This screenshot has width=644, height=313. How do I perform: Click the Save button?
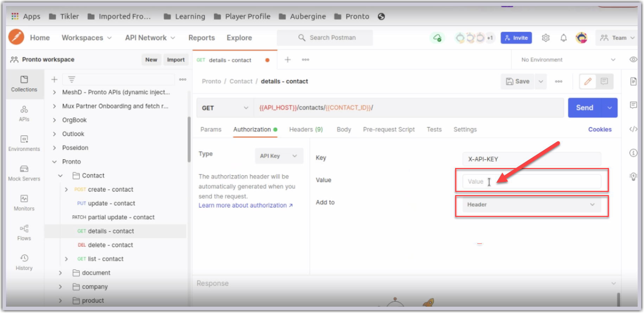click(517, 81)
